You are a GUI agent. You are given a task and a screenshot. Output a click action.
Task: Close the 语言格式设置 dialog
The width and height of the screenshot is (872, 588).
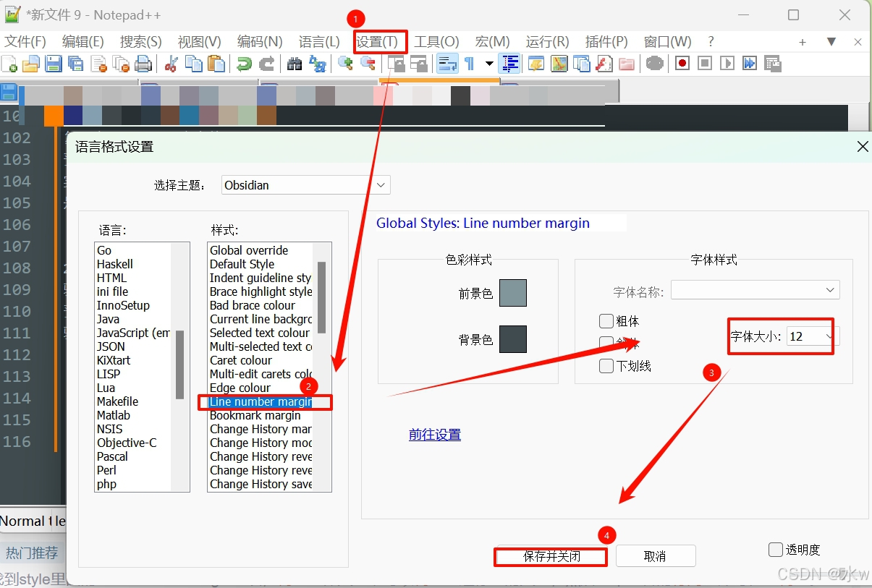(x=863, y=147)
